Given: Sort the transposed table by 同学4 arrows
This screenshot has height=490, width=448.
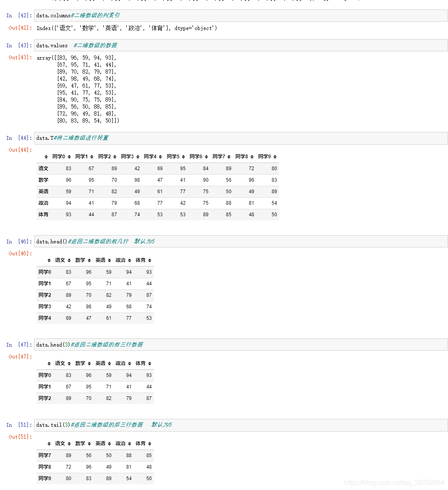Looking at the screenshot, I should [161, 157].
